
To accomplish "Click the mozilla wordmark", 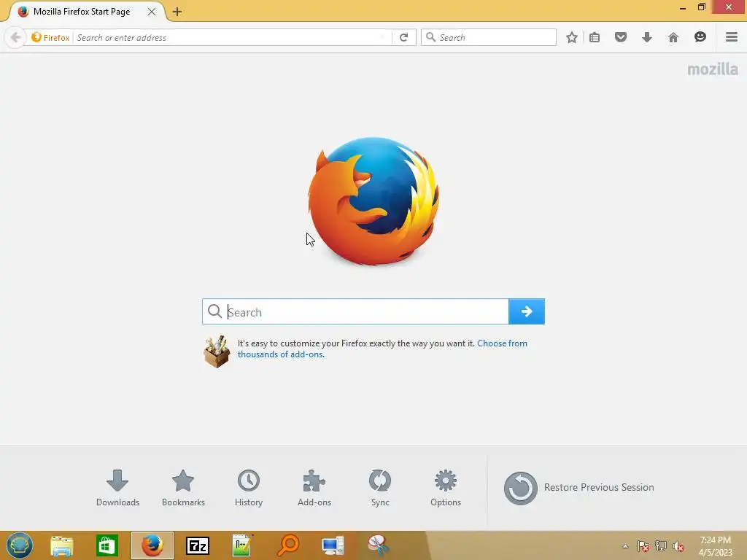I will [712, 69].
